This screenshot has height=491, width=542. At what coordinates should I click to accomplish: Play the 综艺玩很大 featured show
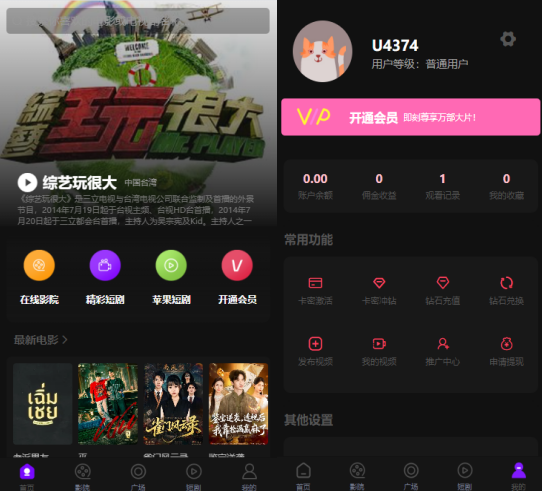click(27, 182)
